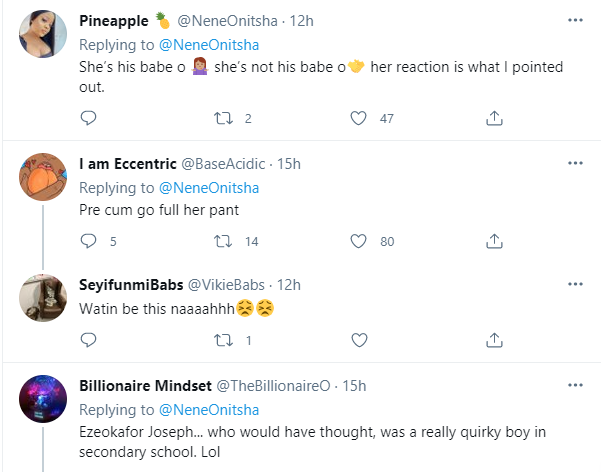Retweet the tweet with 14 retweets

pos(223,240)
